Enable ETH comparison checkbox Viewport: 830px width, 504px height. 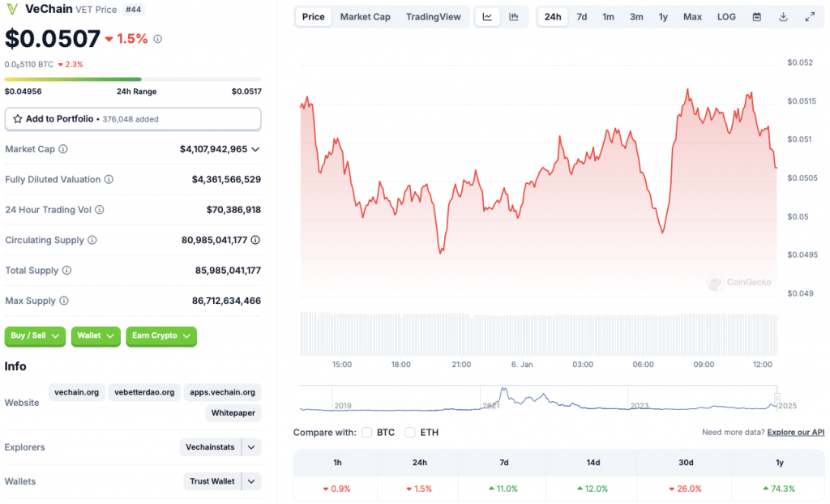(x=409, y=433)
